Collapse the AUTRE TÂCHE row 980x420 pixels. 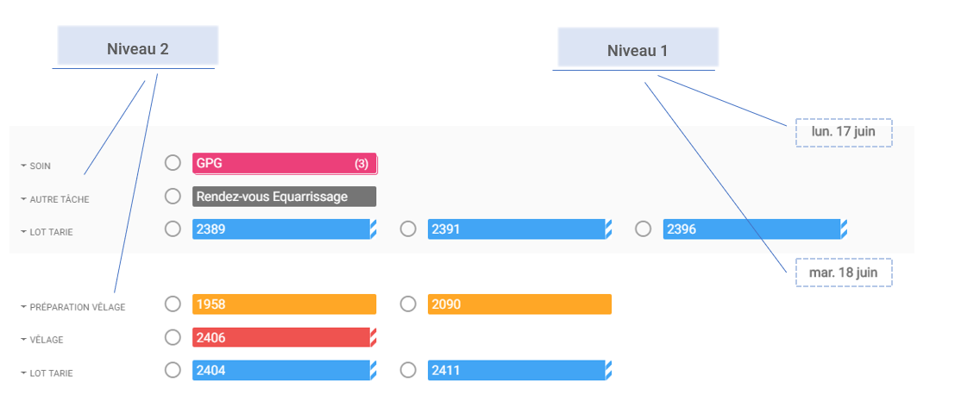(24, 199)
